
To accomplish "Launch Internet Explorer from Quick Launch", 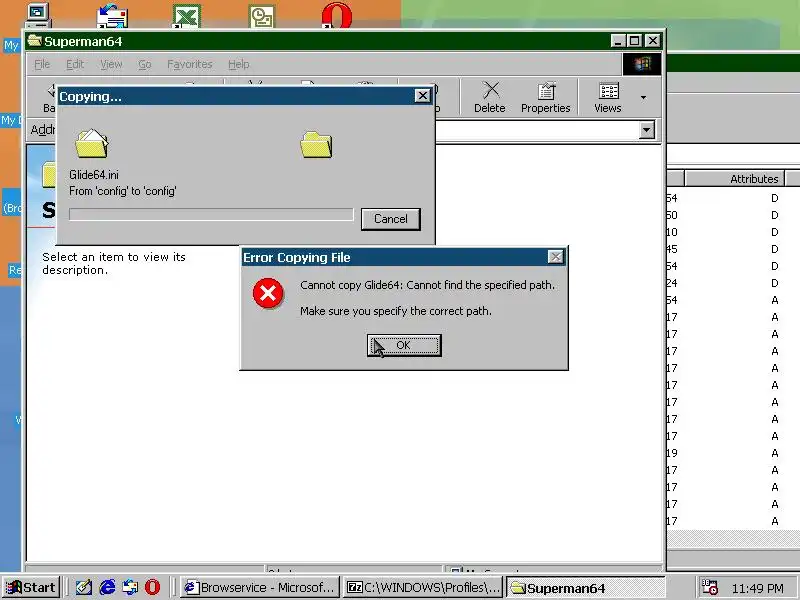I will click(x=107, y=587).
